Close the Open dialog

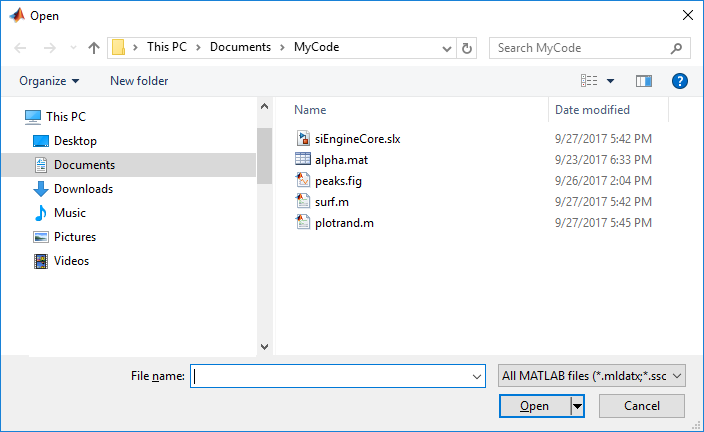tap(687, 15)
